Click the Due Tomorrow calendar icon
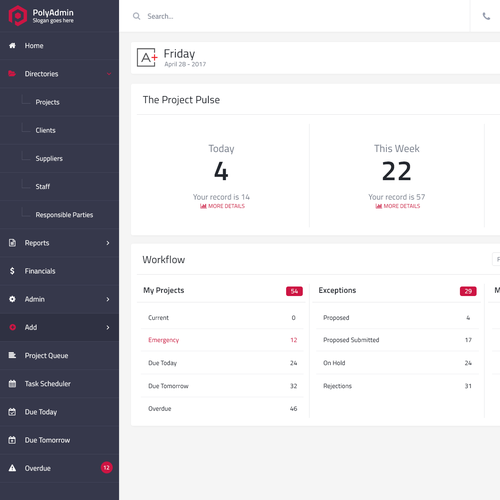 [x=12, y=440]
